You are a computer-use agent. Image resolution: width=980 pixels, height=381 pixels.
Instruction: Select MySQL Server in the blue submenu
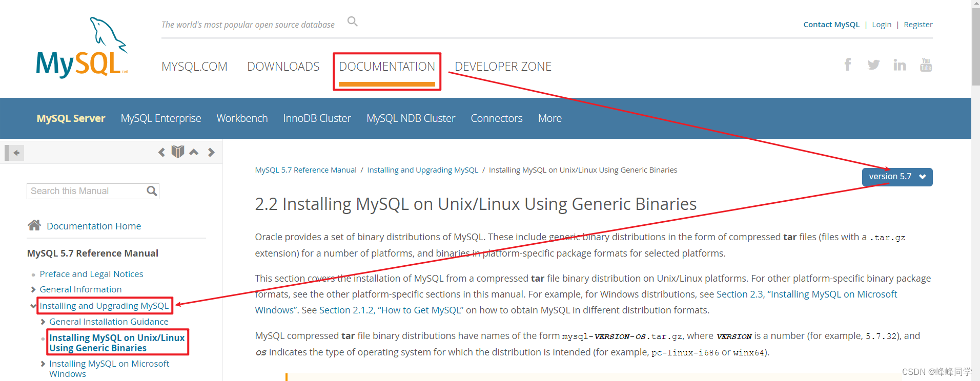[71, 118]
